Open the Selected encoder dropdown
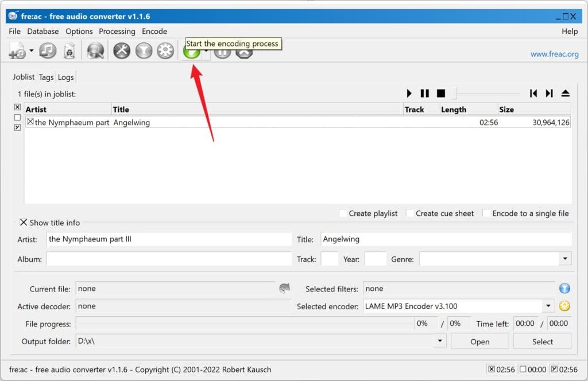 coord(548,306)
